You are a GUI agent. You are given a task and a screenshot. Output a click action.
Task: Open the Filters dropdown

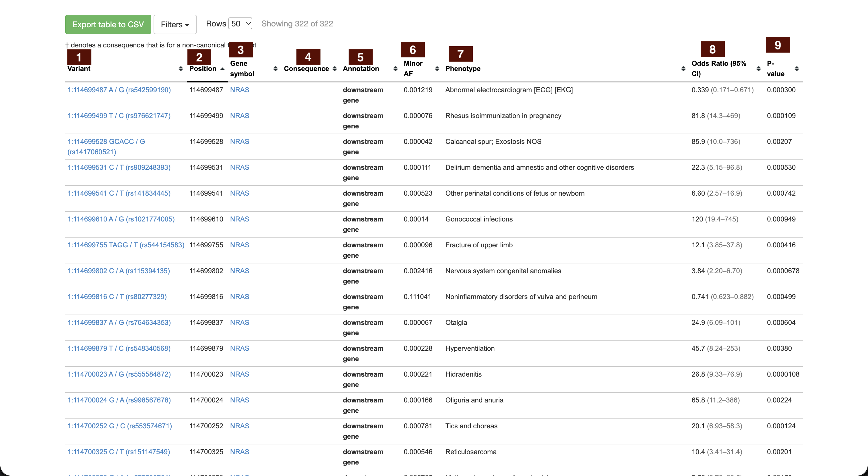click(175, 24)
